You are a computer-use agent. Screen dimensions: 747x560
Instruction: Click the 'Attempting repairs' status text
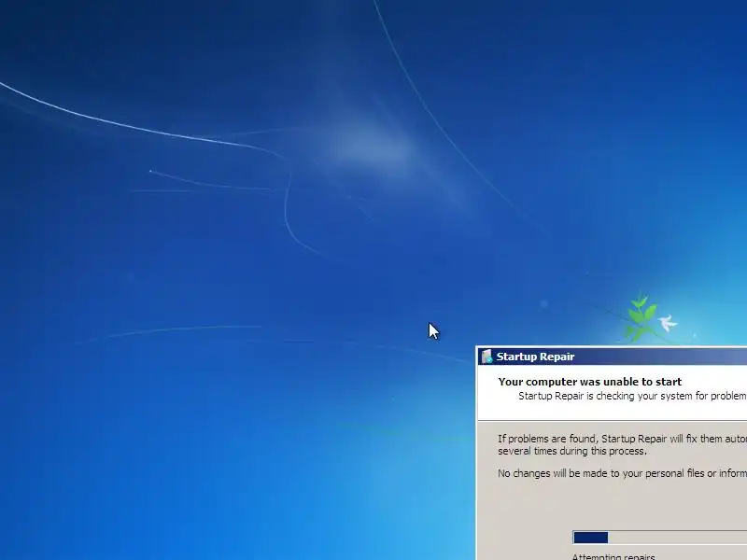[613, 556]
